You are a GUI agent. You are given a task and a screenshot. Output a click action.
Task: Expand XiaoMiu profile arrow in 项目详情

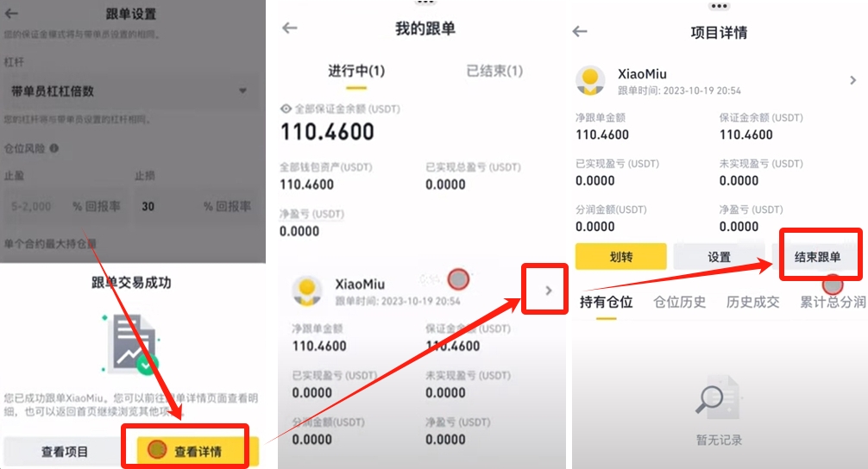click(852, 81)
